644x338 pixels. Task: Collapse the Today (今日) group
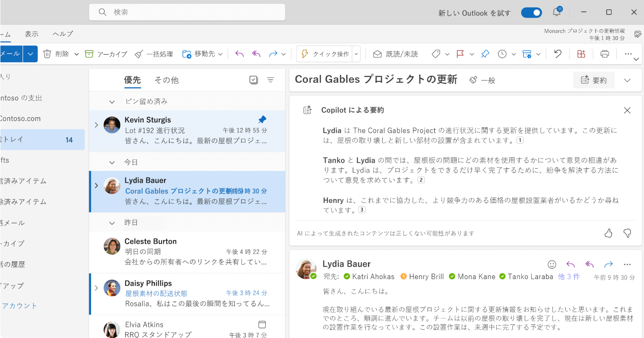tap(112, 163)
